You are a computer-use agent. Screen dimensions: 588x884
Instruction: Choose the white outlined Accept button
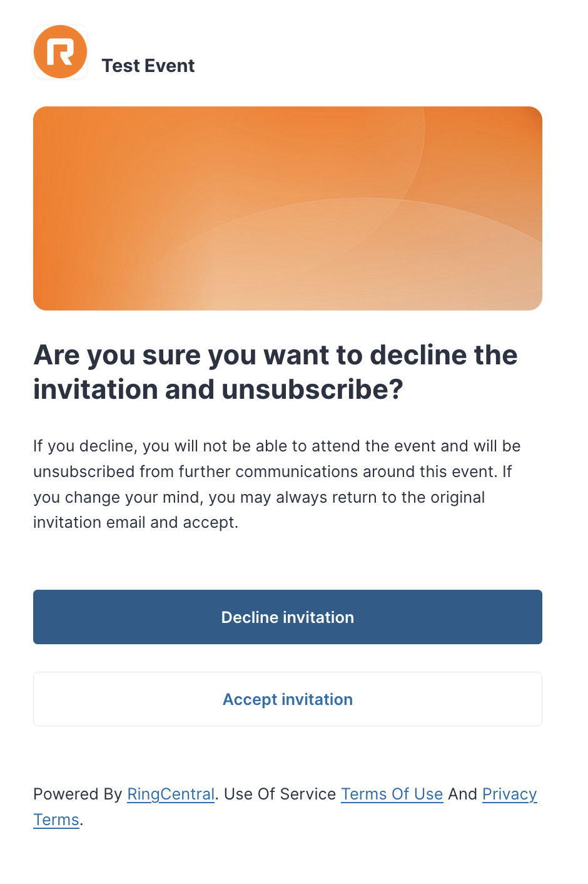(x=288, y=699)
